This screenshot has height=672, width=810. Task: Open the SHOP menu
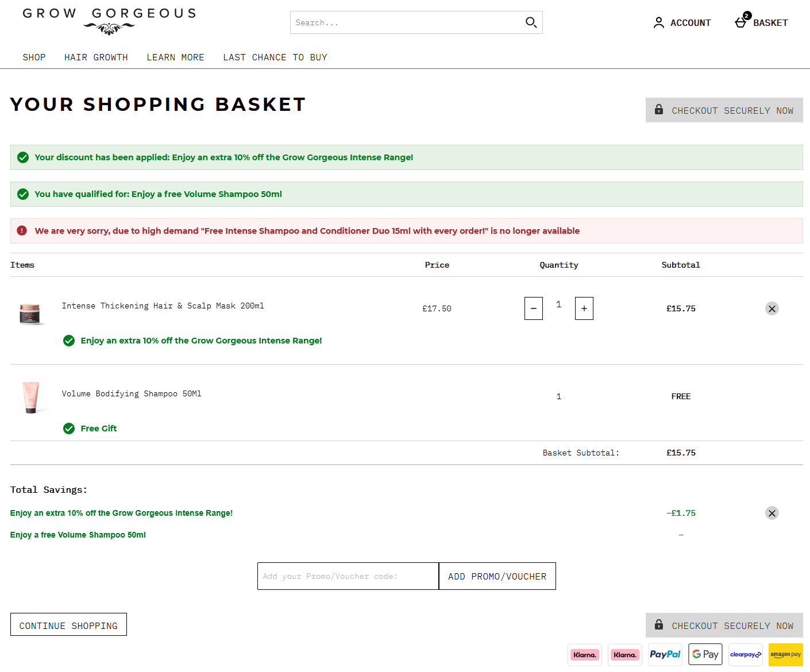coord(34,57)
